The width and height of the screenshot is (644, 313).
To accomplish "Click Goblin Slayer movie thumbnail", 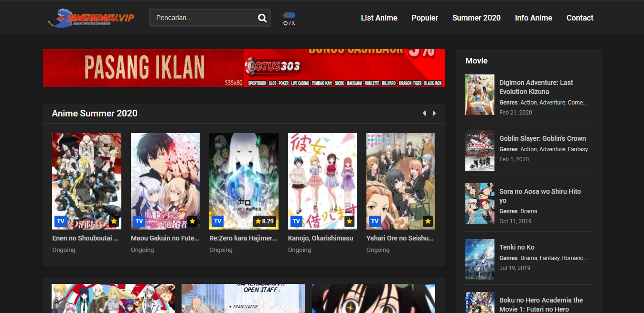I will [x=480, y=151].
